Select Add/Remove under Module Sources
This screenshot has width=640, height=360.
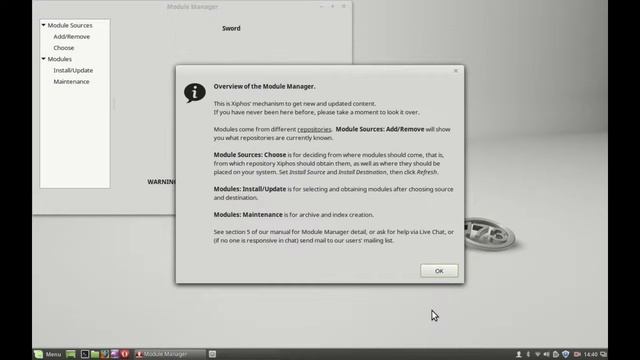(71, 37)
